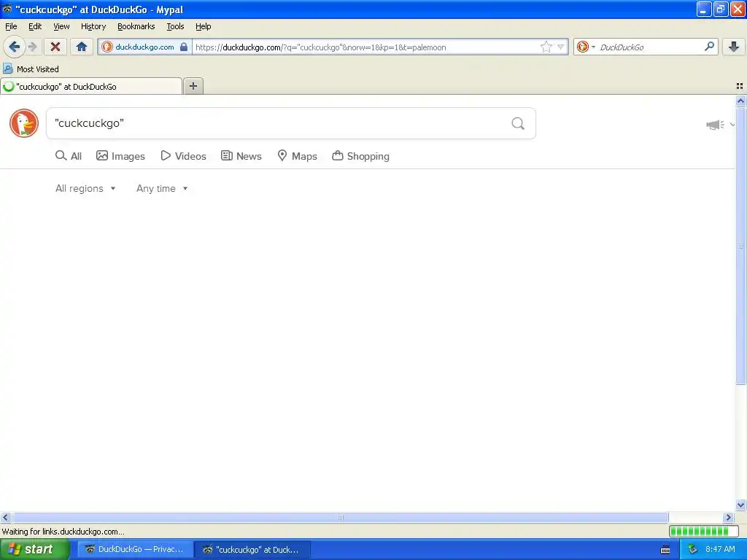Click the DuckDuckGo duck logo
This screenshot has width=747, height=560.
coord(24,122)
